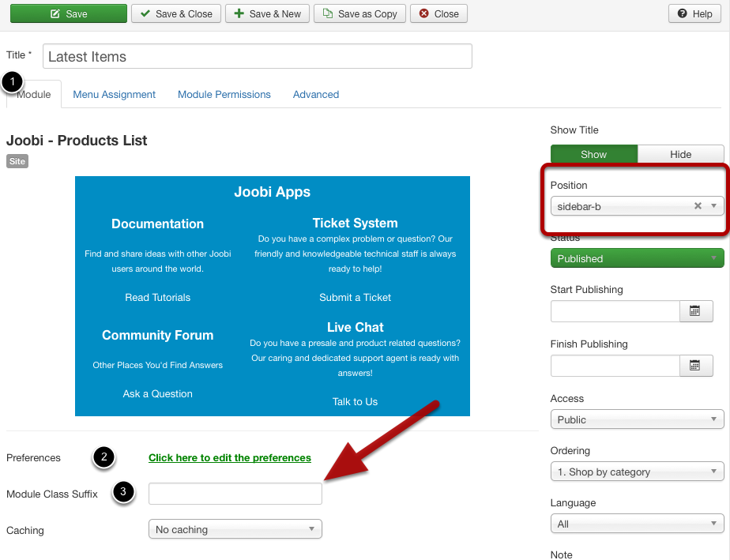Open the Language dropdown set to All
The image size is (730, 560).
click(638, 524)
